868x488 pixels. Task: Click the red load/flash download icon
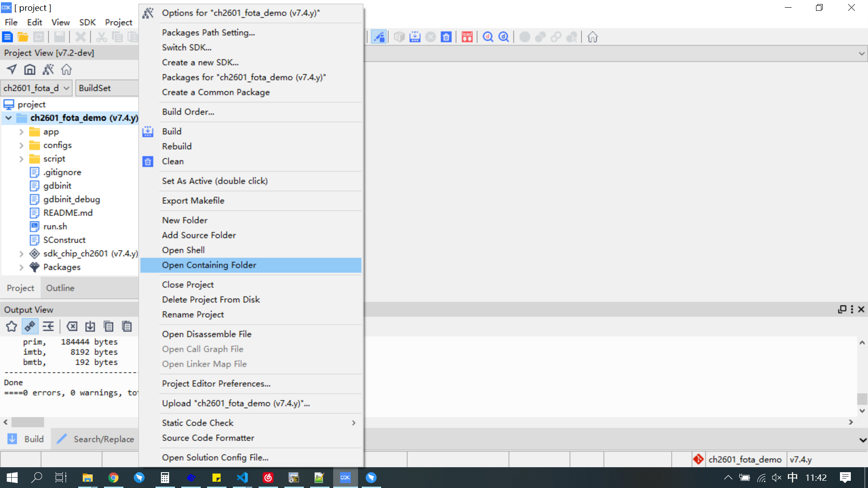pos(467,37)
